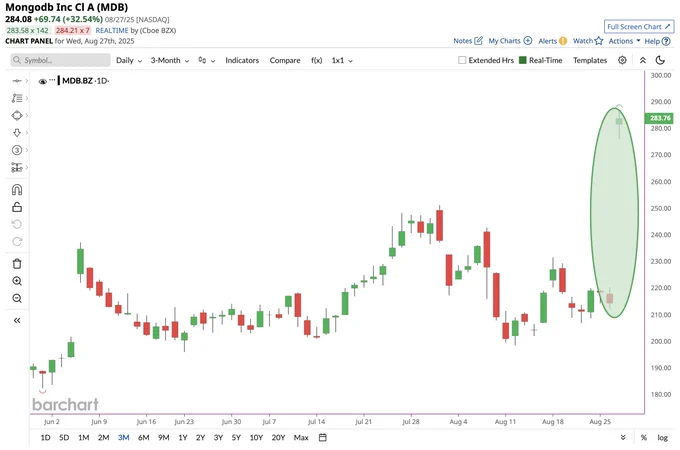
Task: Open the numbered wave-count tool
Action: click(17, 150)
